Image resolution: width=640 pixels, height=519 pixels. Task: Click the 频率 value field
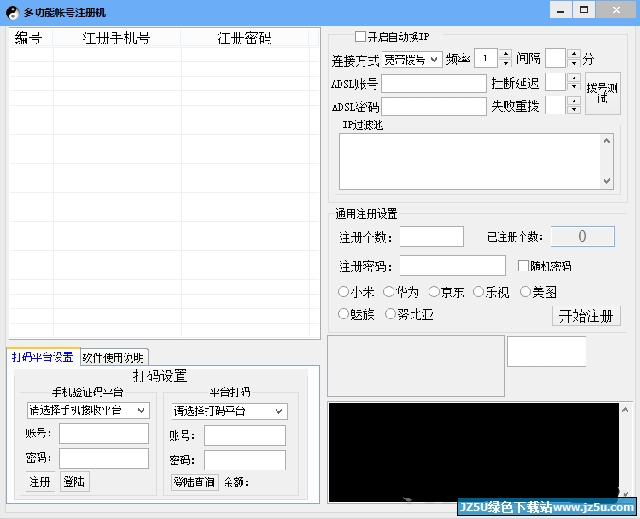pyautogui.click(x=486, y=58)
